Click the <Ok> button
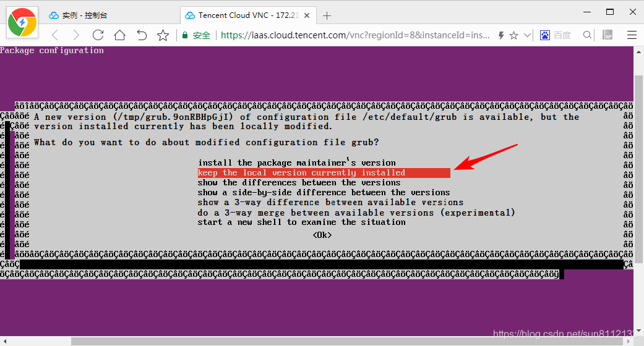Viewport: 644px width, 346px height. pyautogui.click(x=322, y=235)
